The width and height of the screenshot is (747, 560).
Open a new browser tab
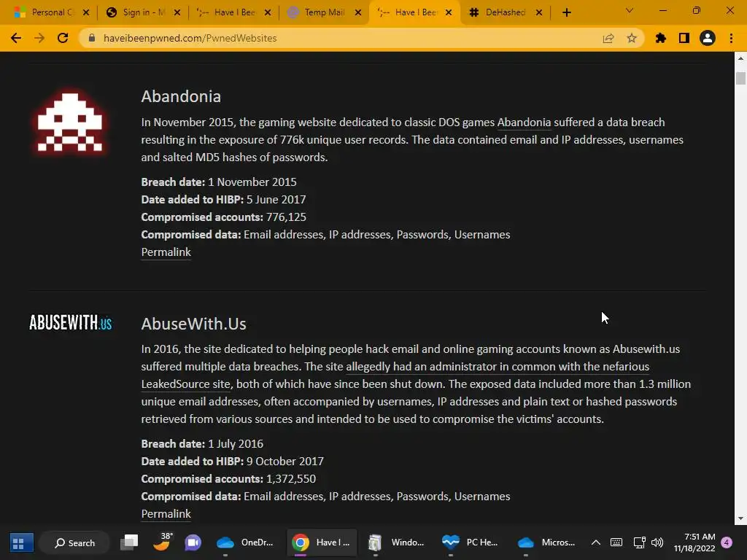(x=566, y=13)
